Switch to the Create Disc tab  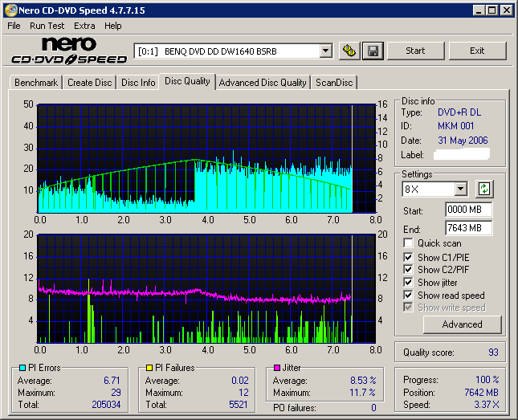(89, 83)
